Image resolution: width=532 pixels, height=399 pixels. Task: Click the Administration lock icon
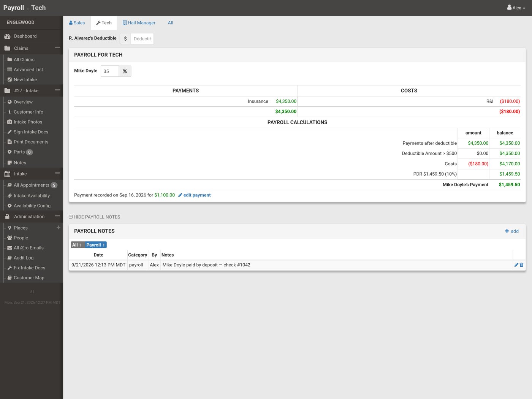(x=7, y=217)
